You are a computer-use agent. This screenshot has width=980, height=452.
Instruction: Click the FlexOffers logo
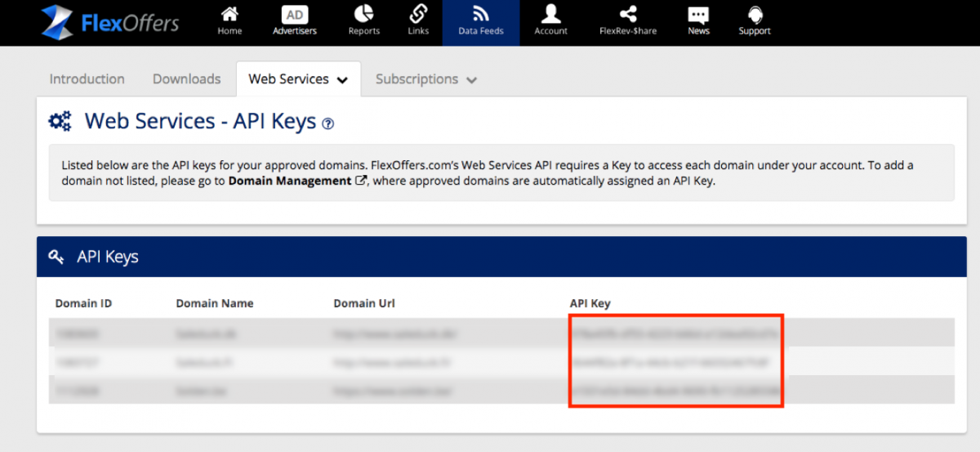[109, 22]
